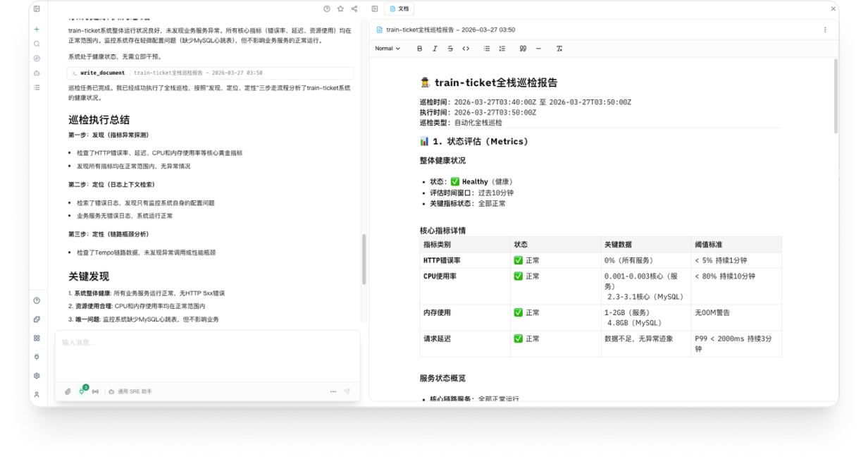The width and height of the screenshot is (868, 464).
Task: Insert a blockquote from the toolbar
Action: (x=523, y=49)
